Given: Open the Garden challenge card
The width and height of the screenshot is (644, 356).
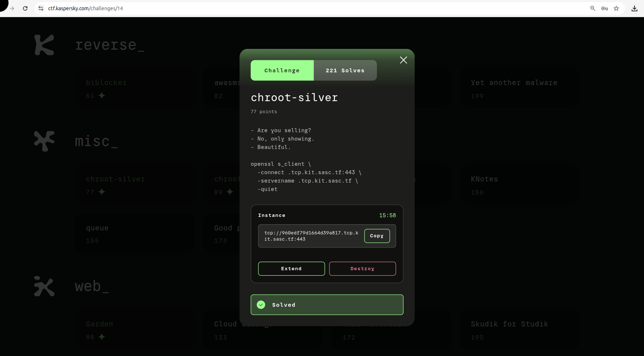Looking at the screenshot, I should 135,329.
